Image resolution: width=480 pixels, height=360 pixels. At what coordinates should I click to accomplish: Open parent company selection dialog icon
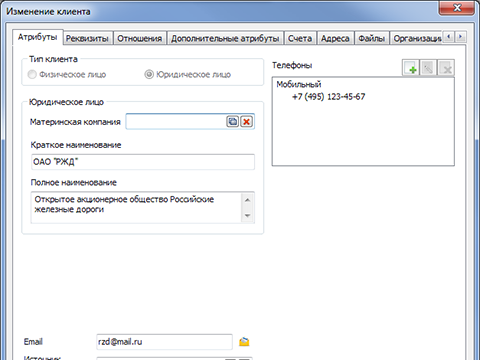pyautogui.click(x=233, y=121)
